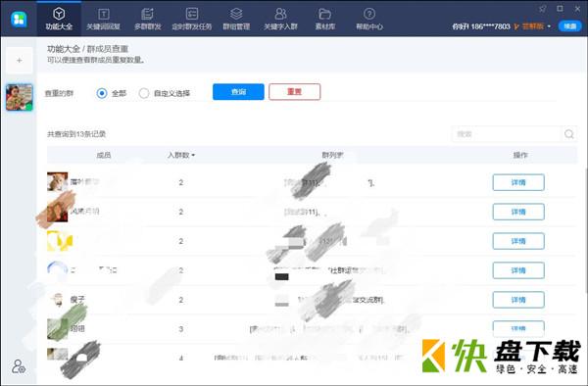Focus the 搜索 search input field

507,134
